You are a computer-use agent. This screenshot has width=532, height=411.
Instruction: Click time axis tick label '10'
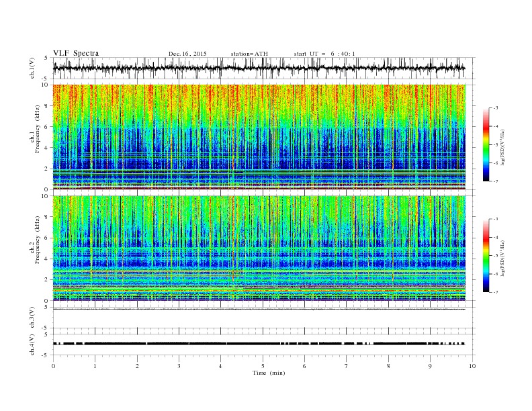click(472, 366)
